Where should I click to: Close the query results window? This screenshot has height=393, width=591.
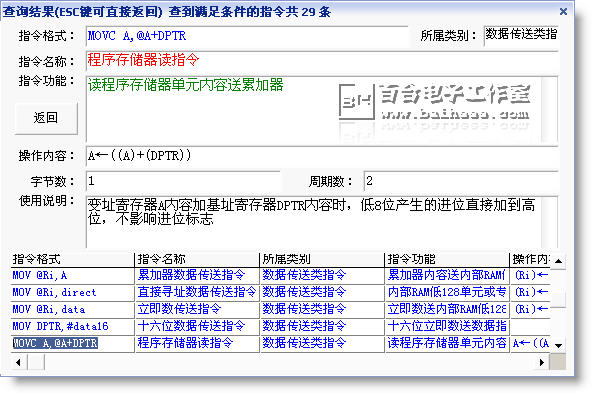(563, 12)
